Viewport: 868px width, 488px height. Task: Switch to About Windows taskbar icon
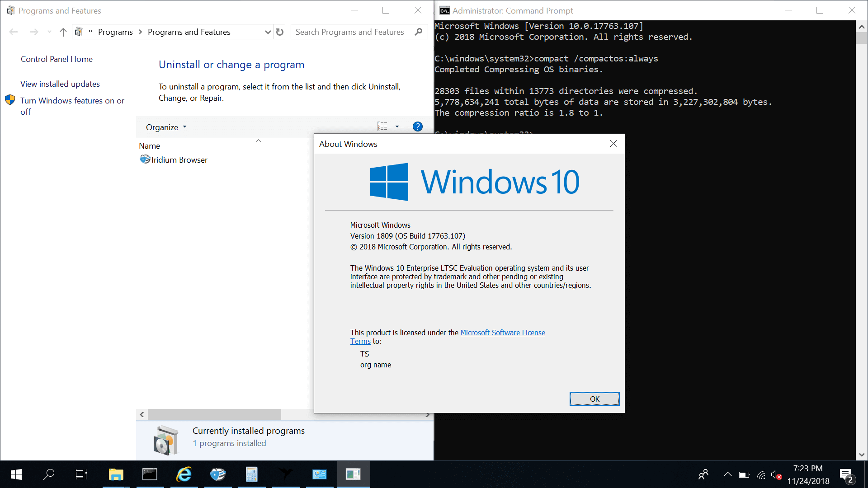click(x=354, y=474)
